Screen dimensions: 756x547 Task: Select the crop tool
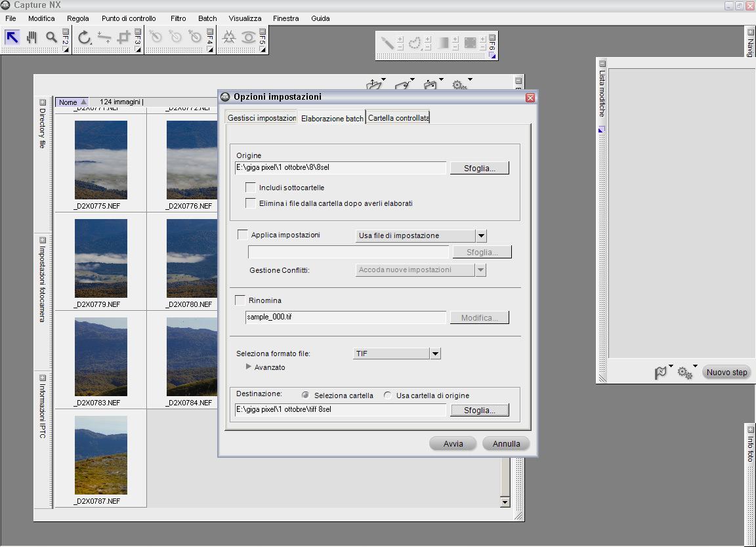coord(123,37)
